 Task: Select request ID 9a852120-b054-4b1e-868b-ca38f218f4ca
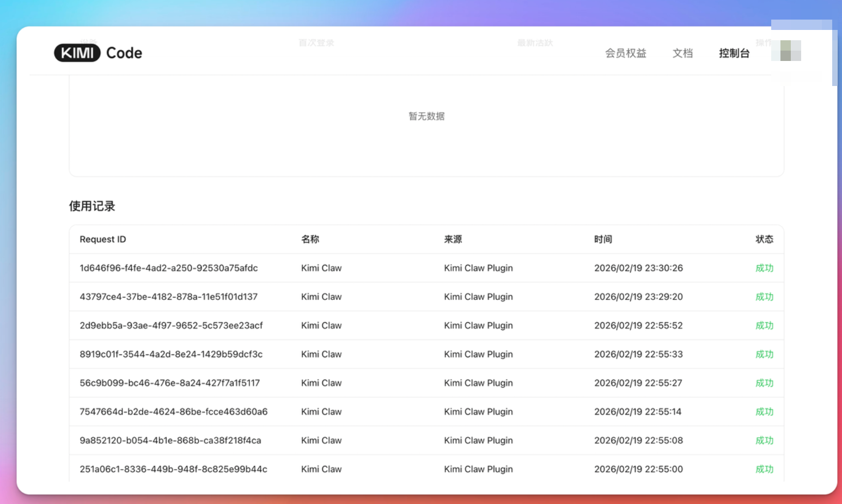pos(170,440)
